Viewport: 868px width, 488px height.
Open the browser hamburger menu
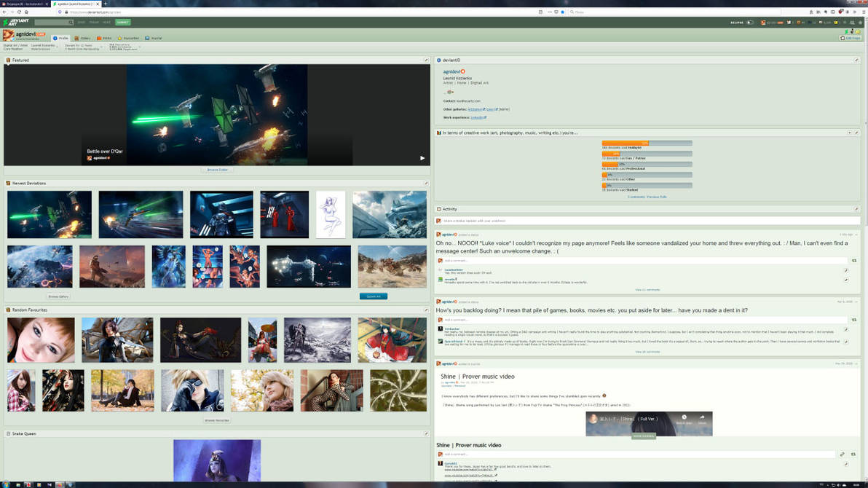point(863,12)
